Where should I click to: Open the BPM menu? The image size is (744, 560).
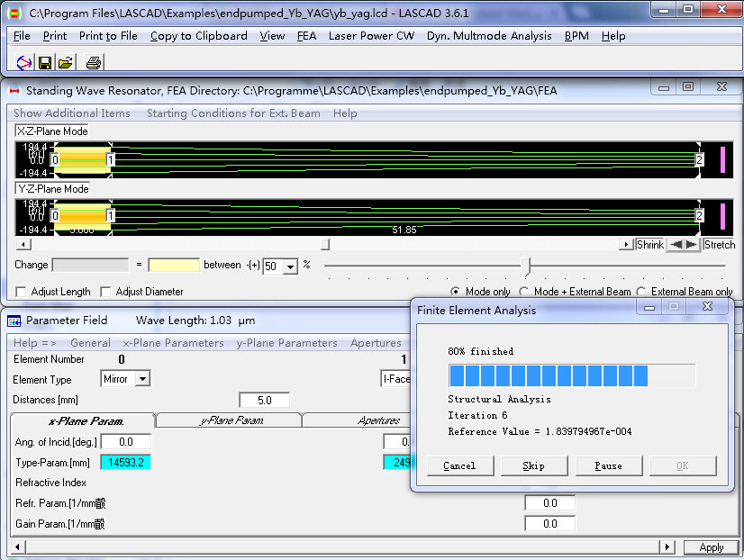point(576,36)
